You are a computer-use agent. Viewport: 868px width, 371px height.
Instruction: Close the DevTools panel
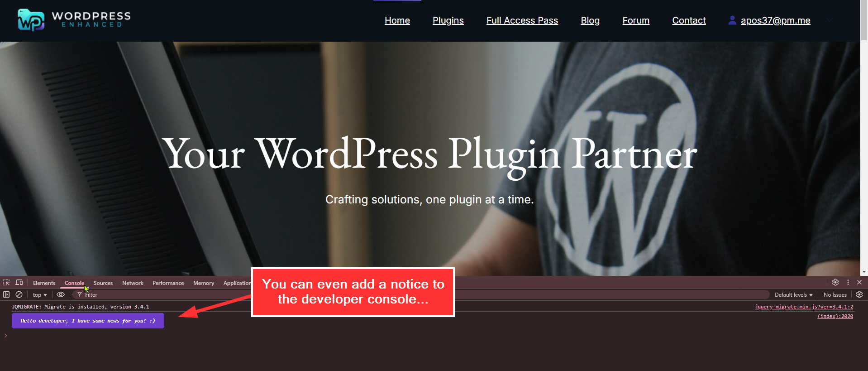(859, 282)
